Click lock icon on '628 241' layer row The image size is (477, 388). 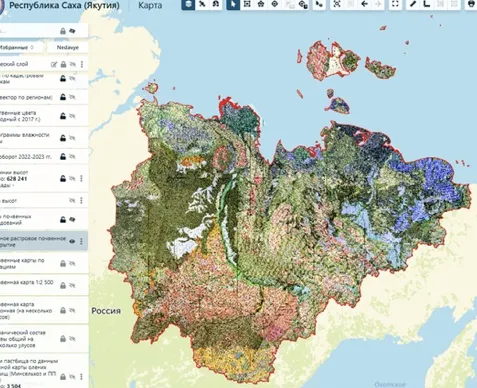pos(63,178)
